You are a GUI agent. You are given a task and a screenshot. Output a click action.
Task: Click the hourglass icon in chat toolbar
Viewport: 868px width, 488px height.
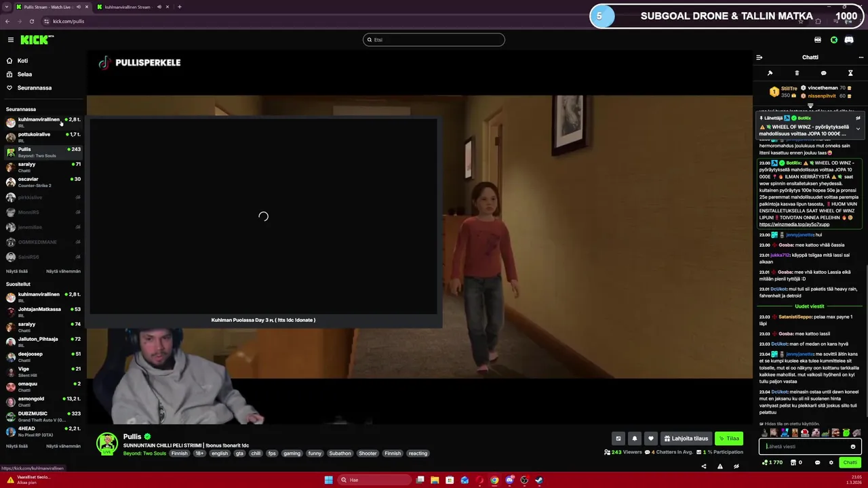pyautogui.click(x=850, y=73)
